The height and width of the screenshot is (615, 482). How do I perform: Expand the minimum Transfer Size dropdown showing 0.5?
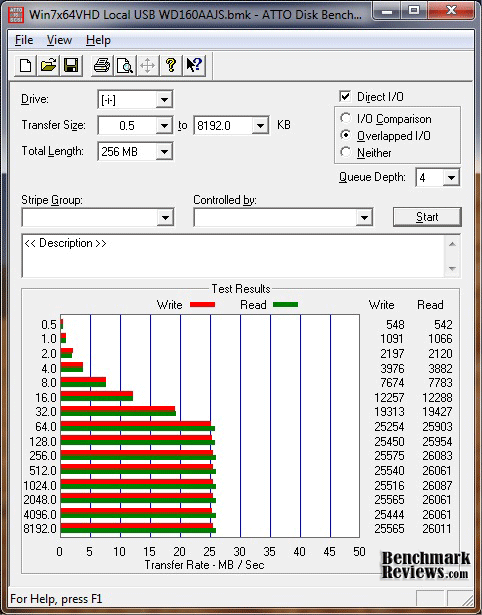[164, 126]
